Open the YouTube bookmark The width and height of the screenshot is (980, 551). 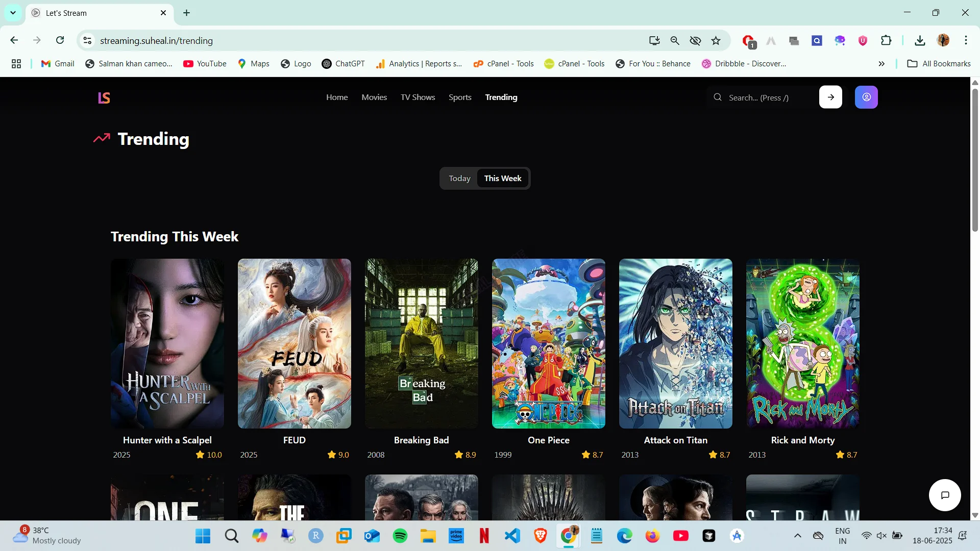pyautogui.click(x=205, y=64)
